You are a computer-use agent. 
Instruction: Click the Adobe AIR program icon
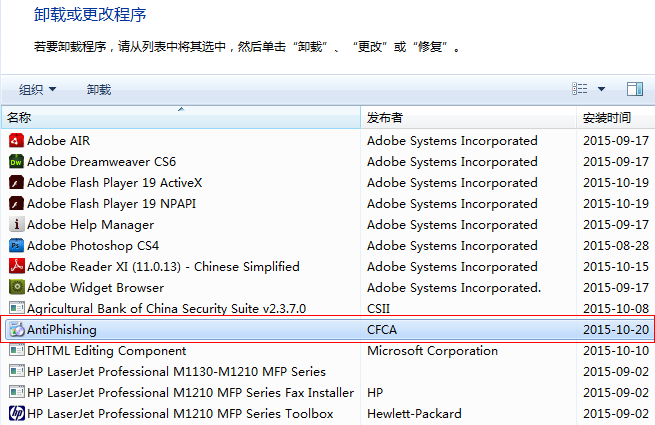16,141
